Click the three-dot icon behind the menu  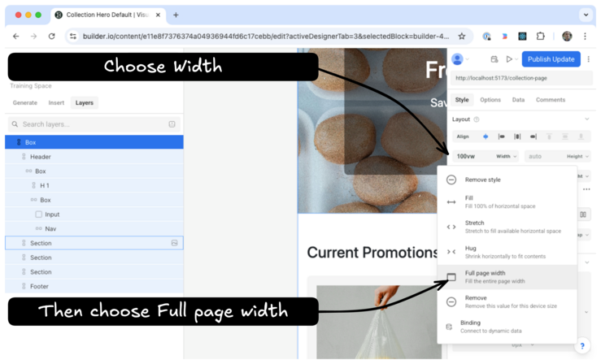[x=586, y=189]
